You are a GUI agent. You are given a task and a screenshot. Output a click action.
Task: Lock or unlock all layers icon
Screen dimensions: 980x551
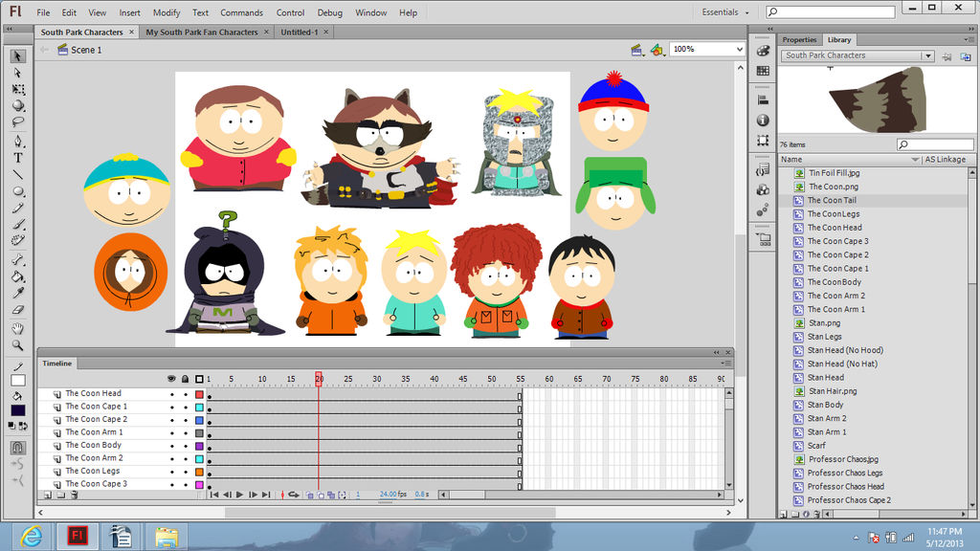click(x=186, y=379)
